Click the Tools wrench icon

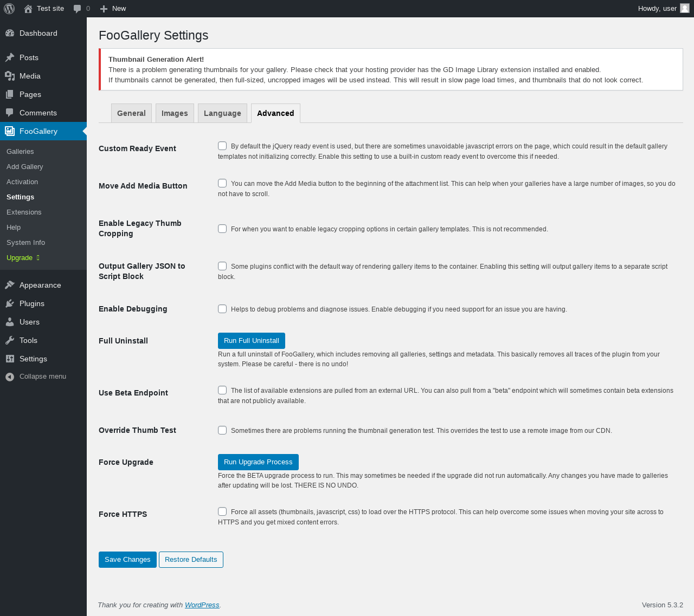pyautogui.click(x=10, y=340)
